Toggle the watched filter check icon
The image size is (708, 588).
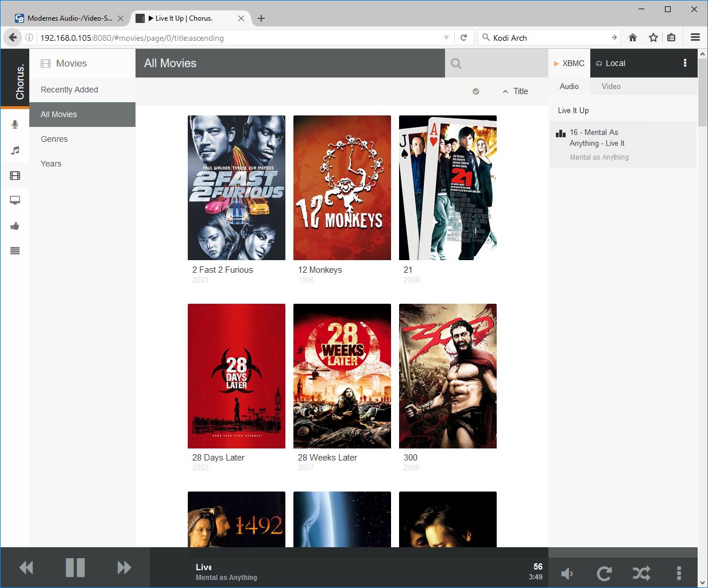click(475, 91)
